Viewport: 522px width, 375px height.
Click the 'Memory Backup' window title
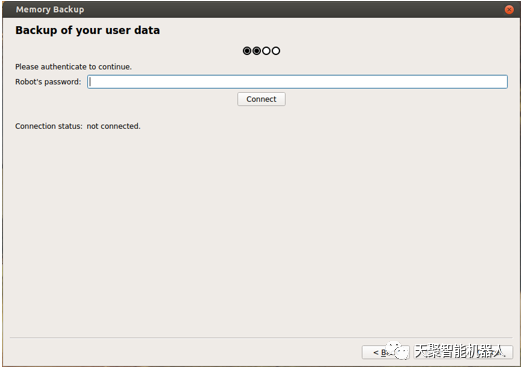coord(50,10)
